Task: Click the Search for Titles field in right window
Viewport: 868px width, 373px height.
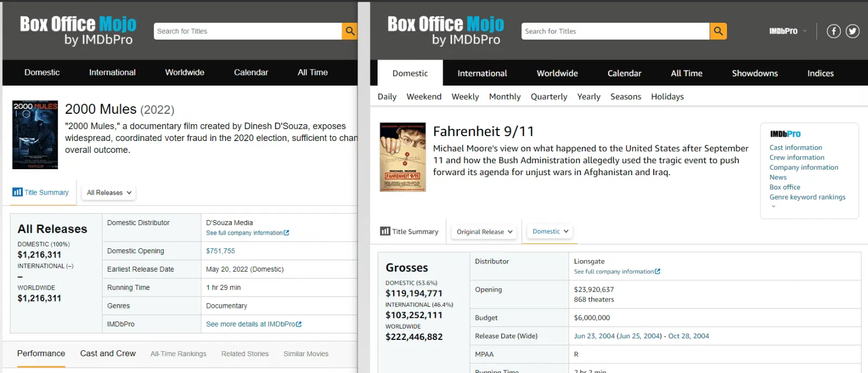Action: tap(615, 31)
